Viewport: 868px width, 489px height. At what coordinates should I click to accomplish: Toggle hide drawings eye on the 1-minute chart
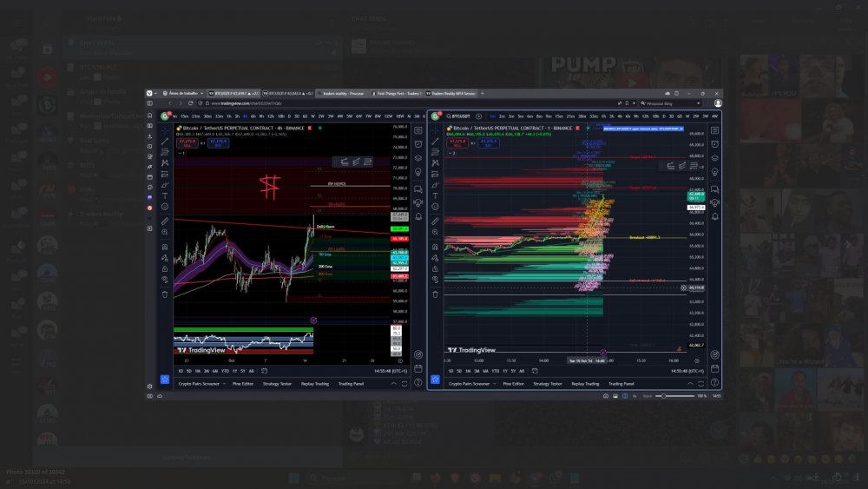click(435, 280)
